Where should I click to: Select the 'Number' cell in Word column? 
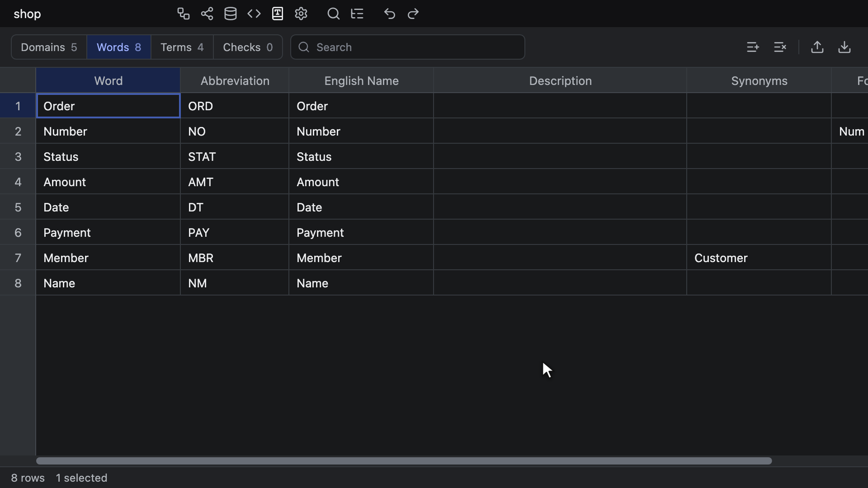point(108,131)
